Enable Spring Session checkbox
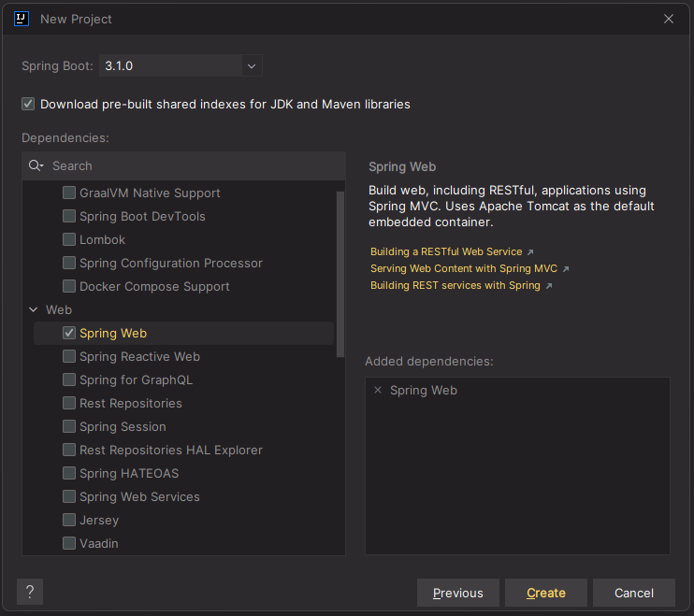The width and height of the screenshot is (694, 616). coord(69,426)
